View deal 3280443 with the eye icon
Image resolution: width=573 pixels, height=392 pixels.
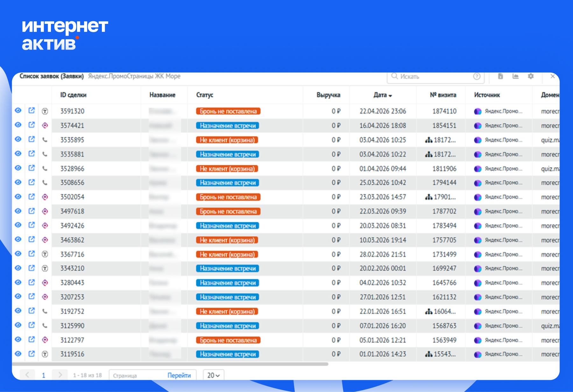pos(18,282)
